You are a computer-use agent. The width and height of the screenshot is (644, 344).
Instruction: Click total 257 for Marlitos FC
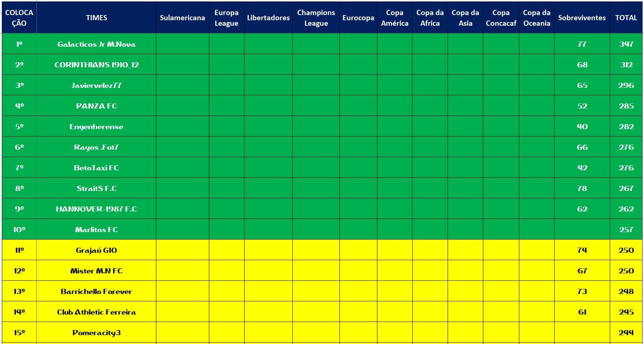click(626, 230)
